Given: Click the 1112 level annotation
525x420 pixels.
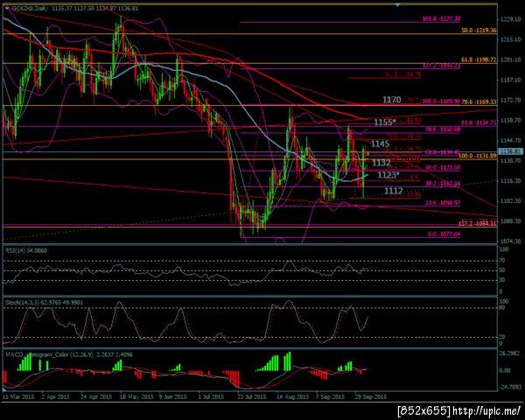Looking at the screenshot, I should [x=394, y=191].
